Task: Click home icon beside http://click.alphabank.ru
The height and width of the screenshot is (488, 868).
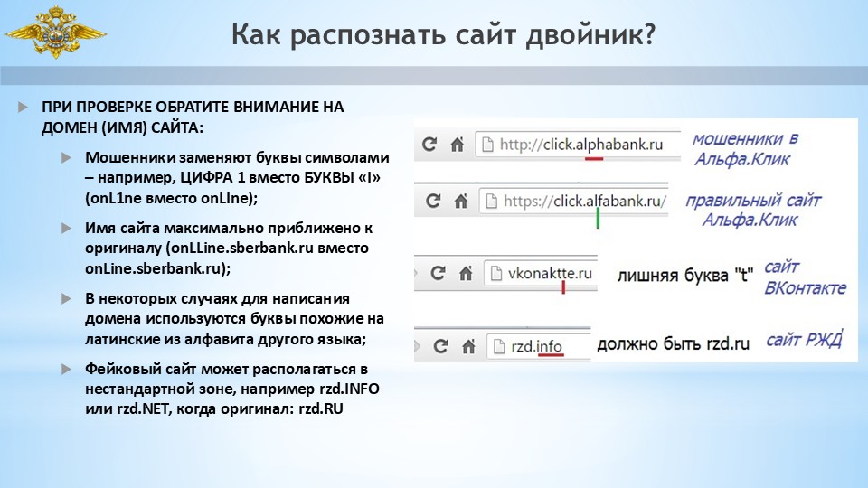Action: pos(458,144)
